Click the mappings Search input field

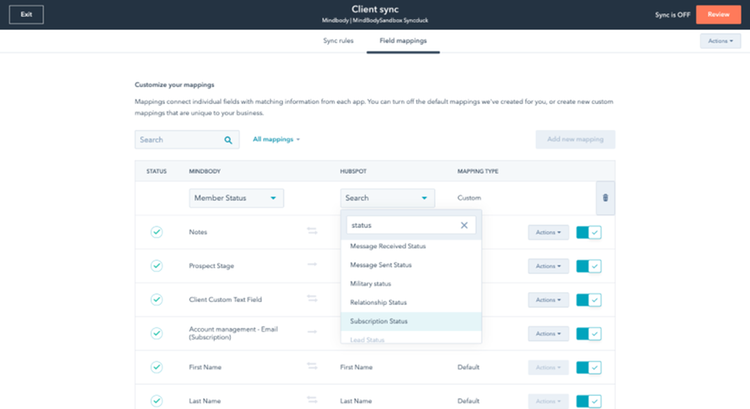(x=178, y=140)
